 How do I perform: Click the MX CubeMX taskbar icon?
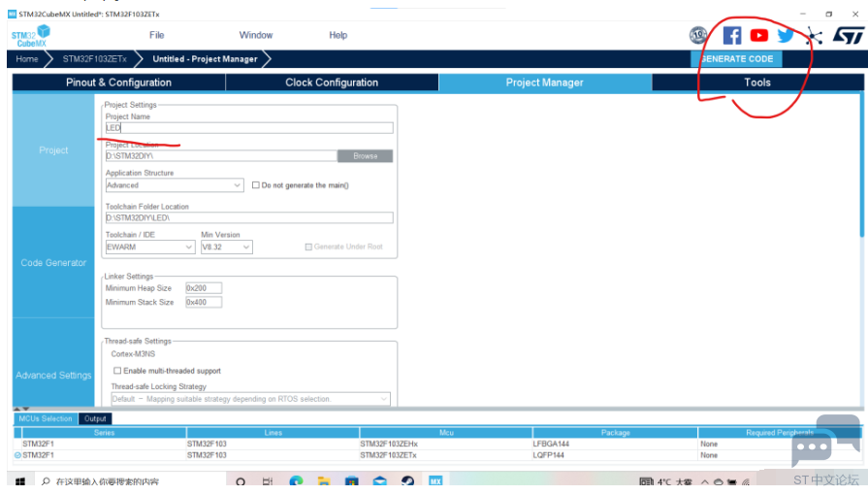click(x=435, y=481)
